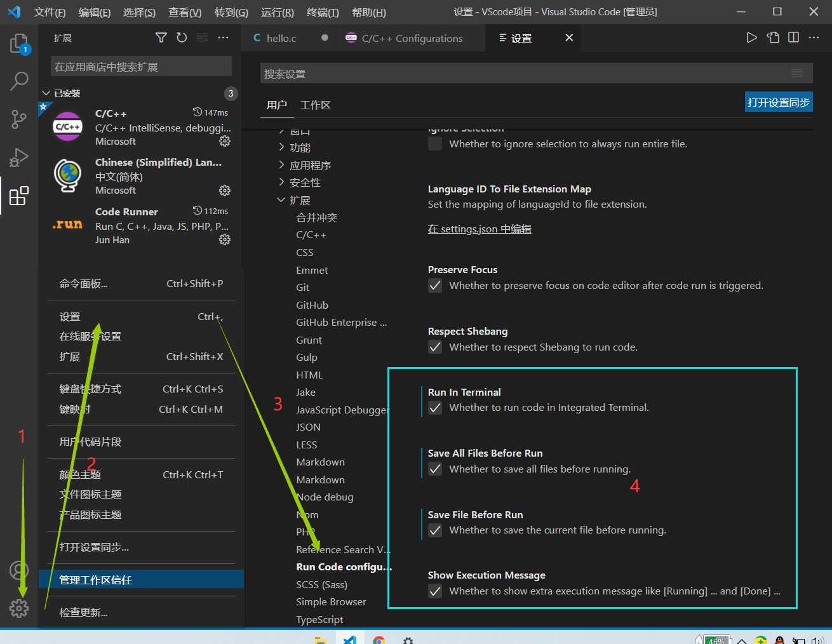Open editor more actions ellipsis
Screen dimensions: 832x644
pos(814,38)
